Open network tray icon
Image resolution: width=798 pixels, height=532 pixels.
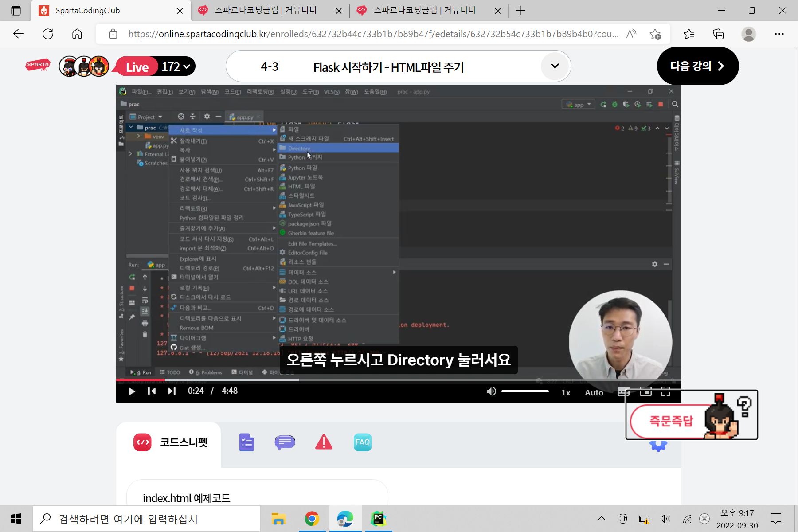point(687,519)
